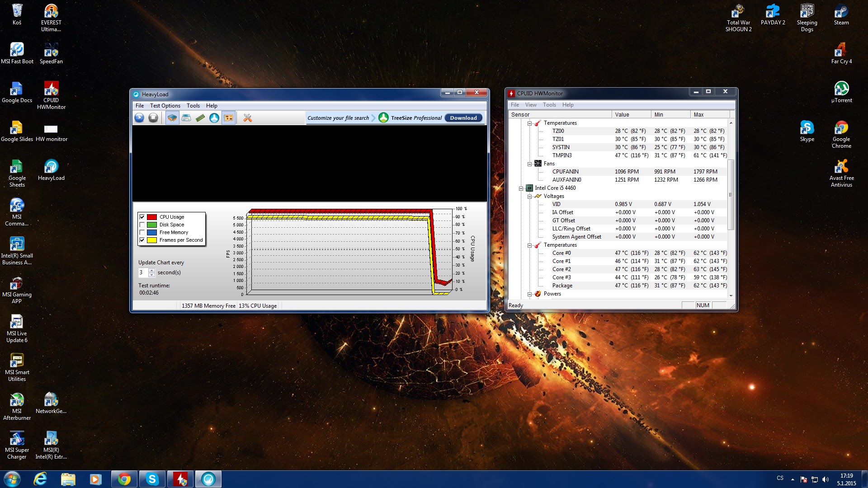
Task: Collapse the Fans tree node
Action: pos(529,164)
